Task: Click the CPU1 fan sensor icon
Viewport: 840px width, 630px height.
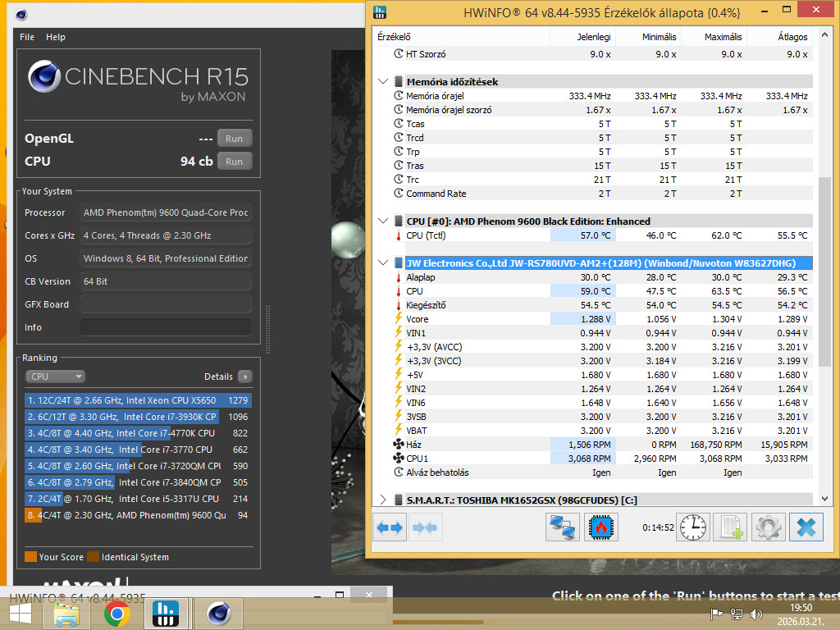Action: pyautogui.click(x=399, y=458)
